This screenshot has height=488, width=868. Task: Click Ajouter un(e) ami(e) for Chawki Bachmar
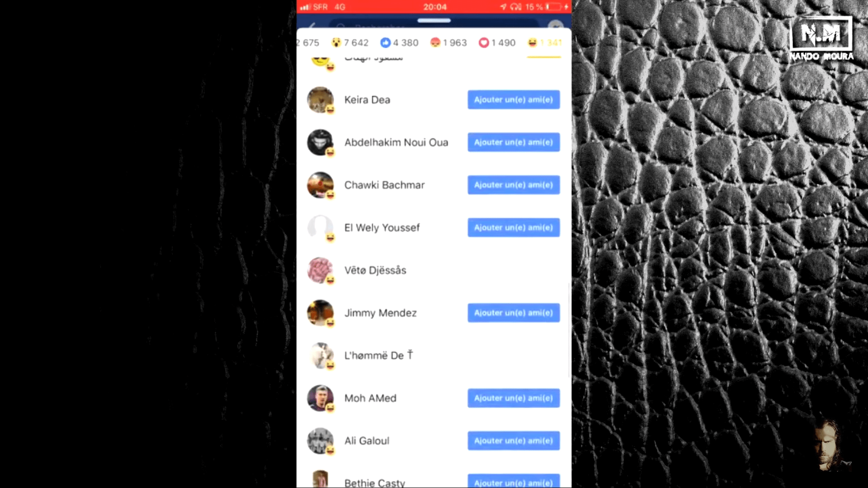pos(514,185)
